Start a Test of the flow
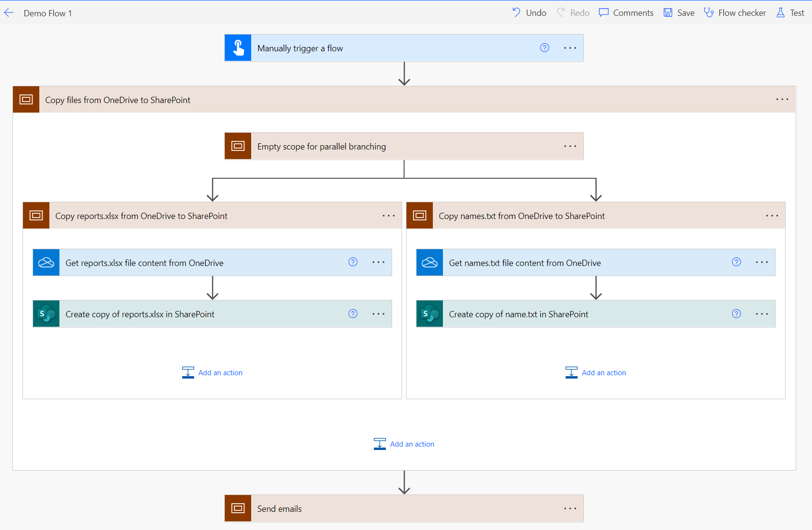 tap(790, 13)
